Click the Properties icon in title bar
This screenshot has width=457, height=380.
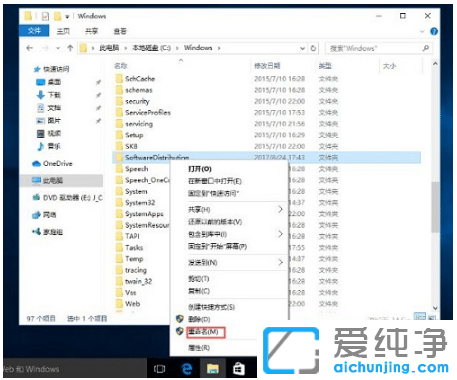[45, 16]
